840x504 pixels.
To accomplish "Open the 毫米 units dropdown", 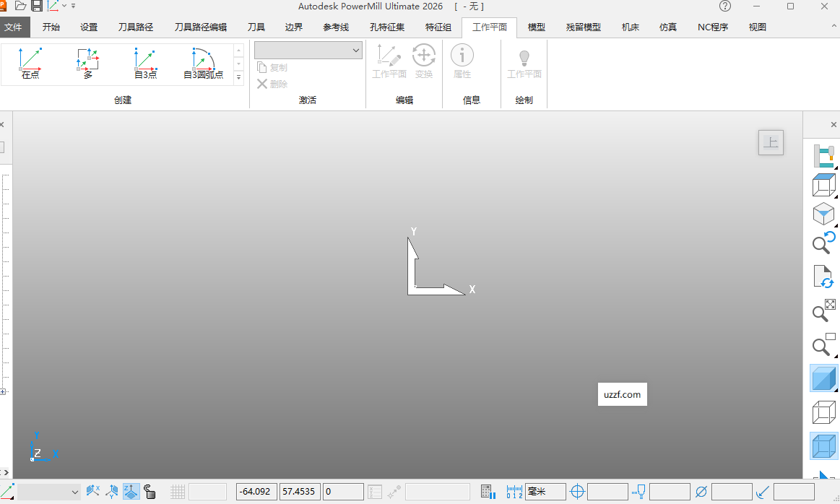I will (x=545, y=491).
